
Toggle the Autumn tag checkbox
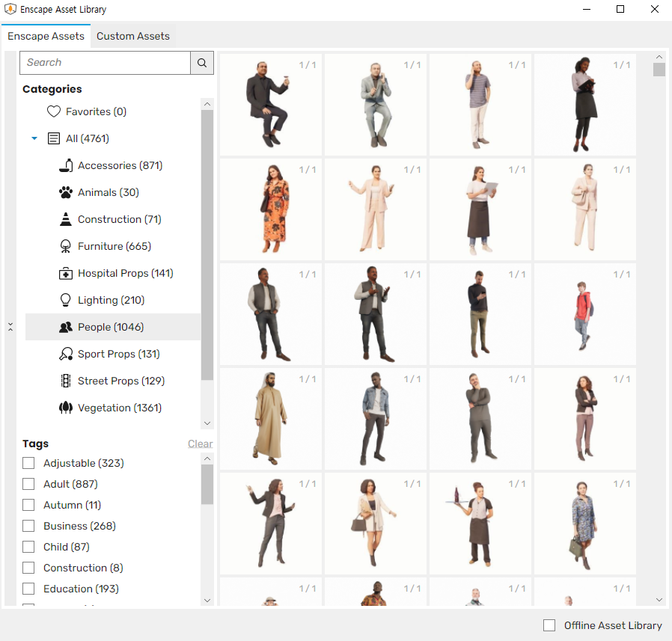click(28, 505)
